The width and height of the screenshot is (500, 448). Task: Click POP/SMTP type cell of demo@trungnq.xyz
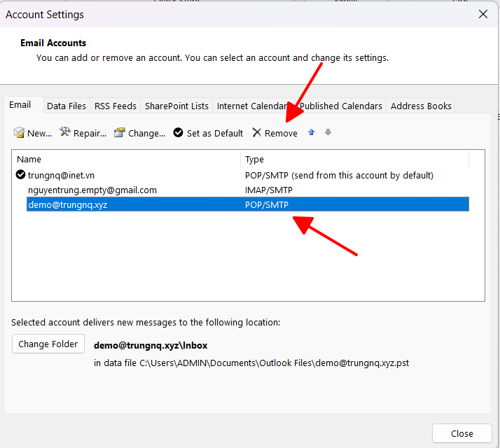267,204
